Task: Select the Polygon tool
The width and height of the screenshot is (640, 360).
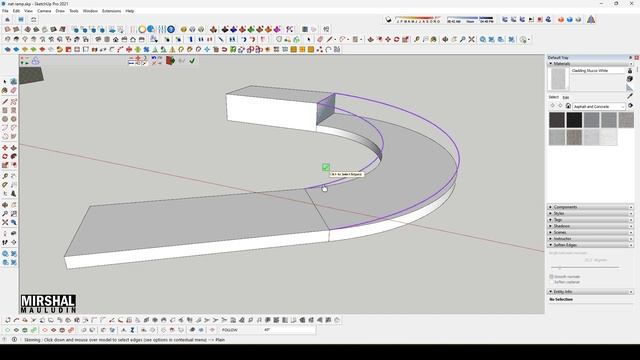Action: tap(13, 119)
